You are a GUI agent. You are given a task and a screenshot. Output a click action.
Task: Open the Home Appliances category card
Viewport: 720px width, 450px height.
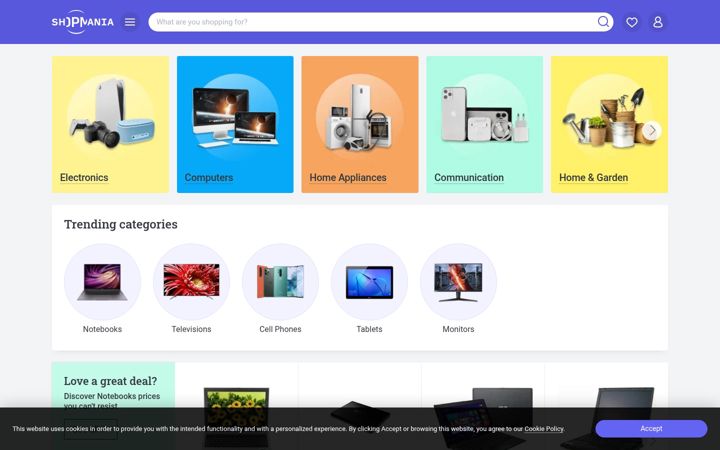pyautogui.click(x=360, y=124)
